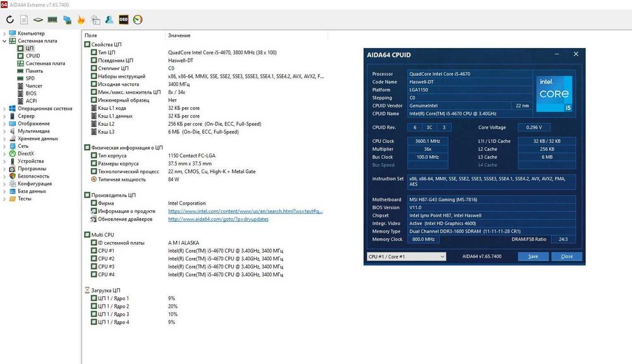Click the Программы icon in sidebar

pyautogui.click(x=13, y=169)
